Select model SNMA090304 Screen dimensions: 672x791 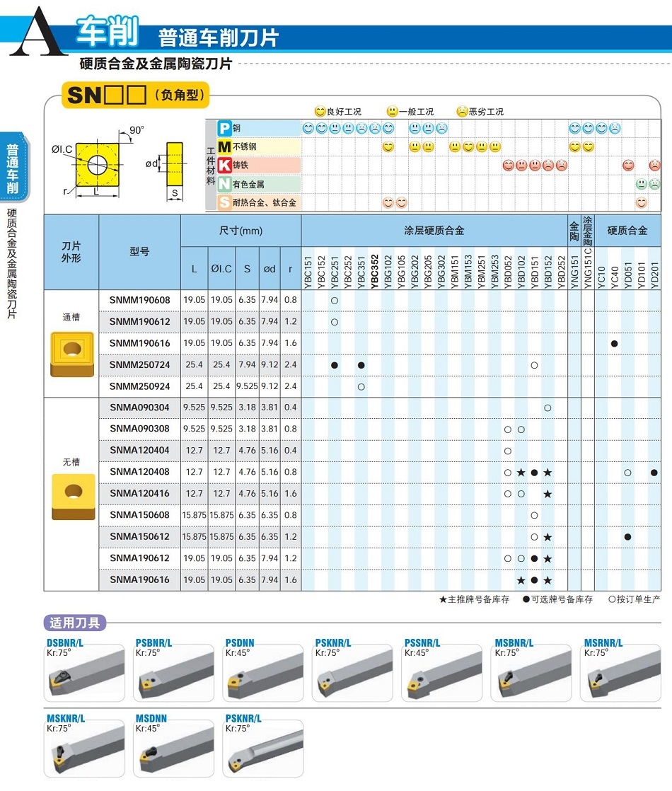(140, 407)
